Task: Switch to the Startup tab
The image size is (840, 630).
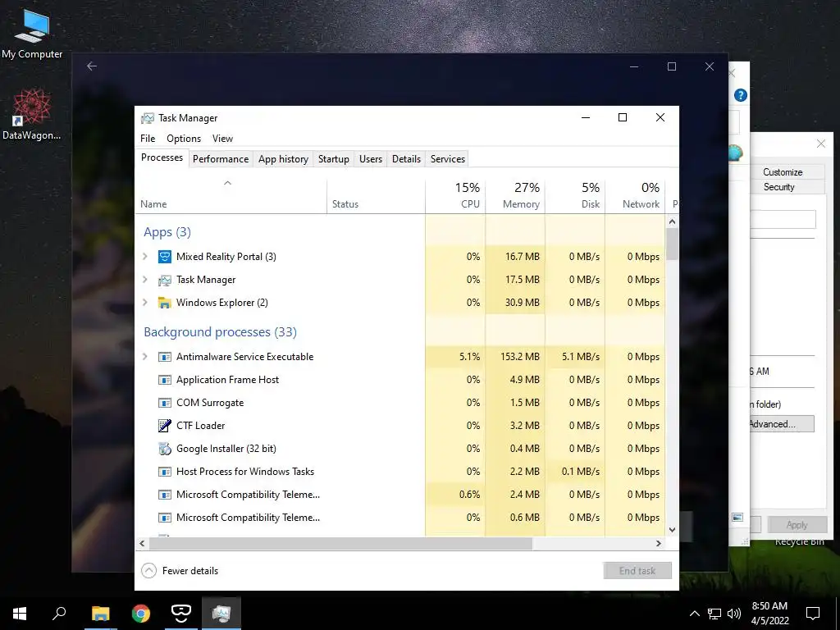Action: click(334, 159)
